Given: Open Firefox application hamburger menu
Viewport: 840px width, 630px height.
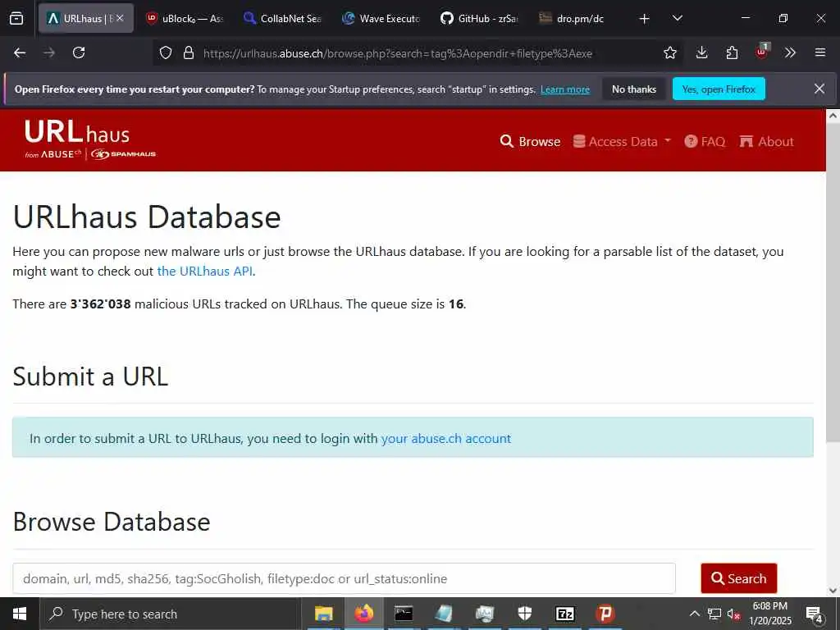Looking at the screenshot, I should tap(820, 52).
